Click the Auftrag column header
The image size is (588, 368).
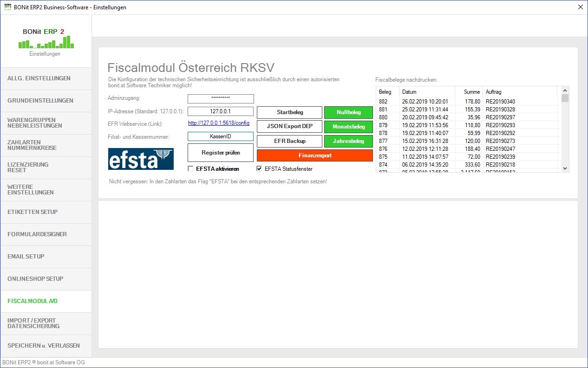pos(520,92)
